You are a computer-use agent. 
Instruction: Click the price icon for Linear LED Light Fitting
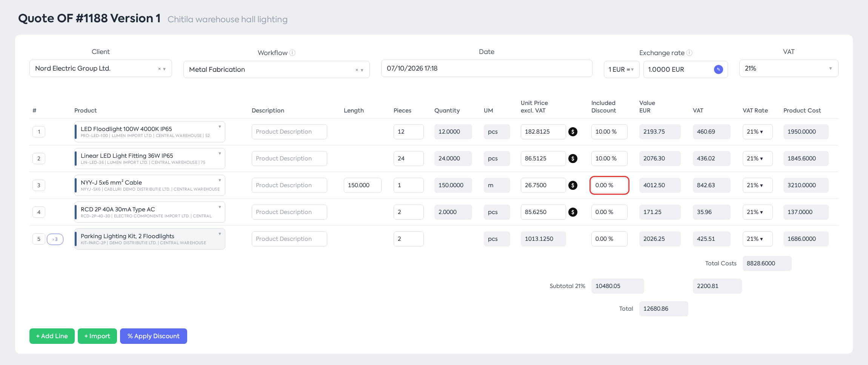[x=573, y=159]
